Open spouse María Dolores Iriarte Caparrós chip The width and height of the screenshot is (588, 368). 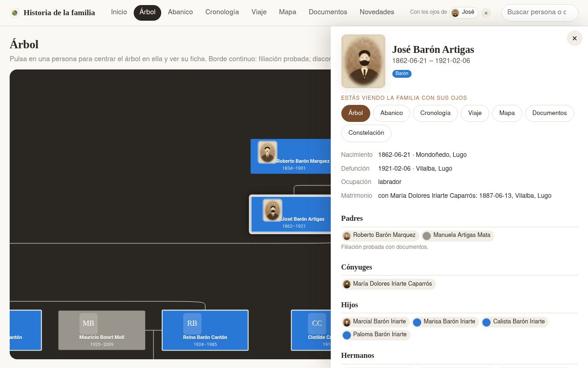click(388, 284)
